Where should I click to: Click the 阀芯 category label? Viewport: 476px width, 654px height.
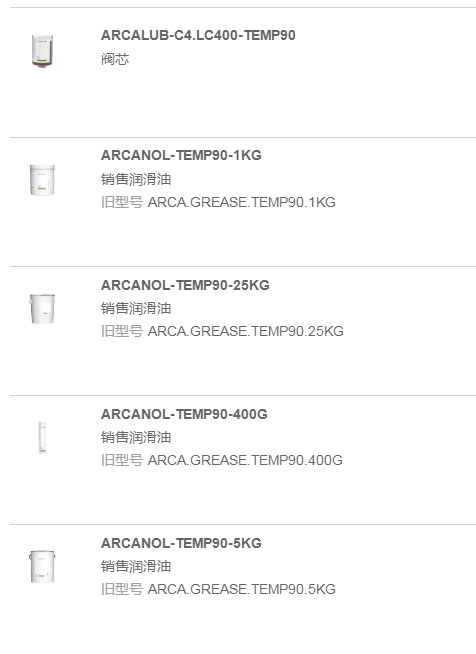[x=115, y=59]
